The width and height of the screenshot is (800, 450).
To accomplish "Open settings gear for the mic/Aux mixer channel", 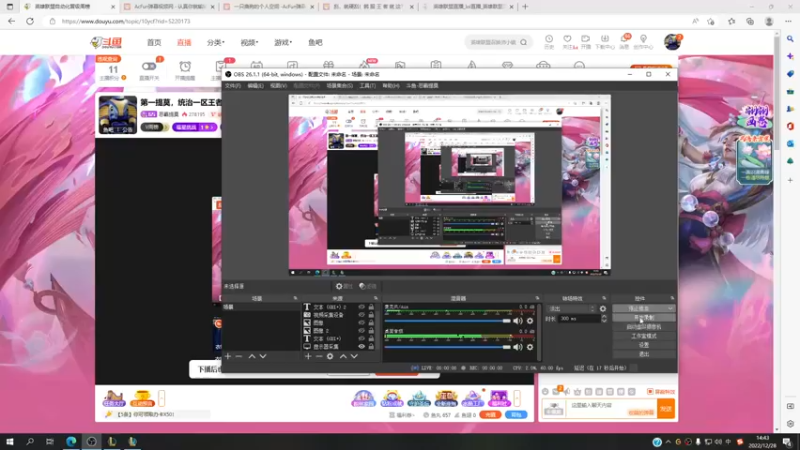I will tap(530, 320).
